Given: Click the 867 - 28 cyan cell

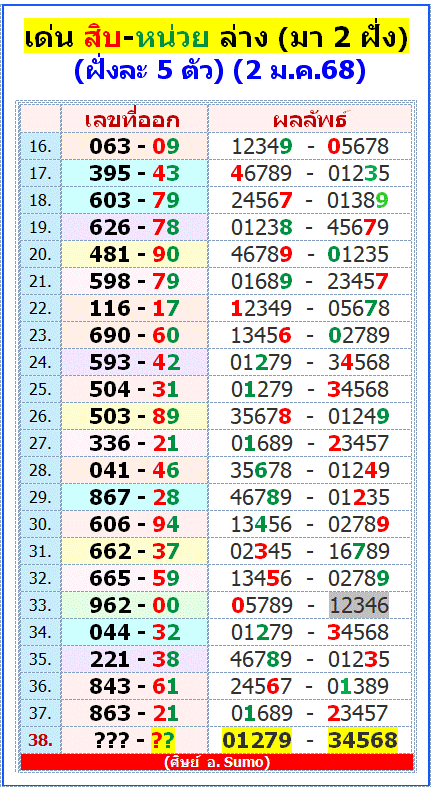Looking at the screenshot, I should pos(134,497).
